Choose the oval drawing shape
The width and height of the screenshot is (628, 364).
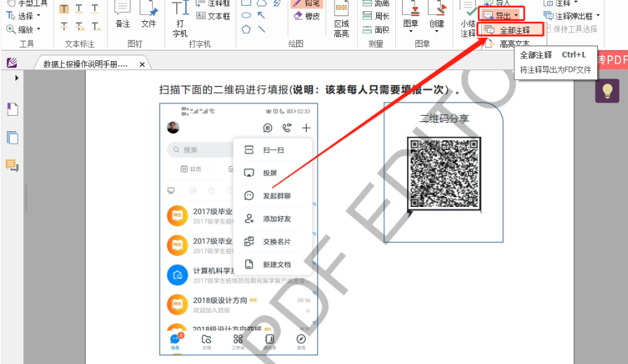tap(246, 15)
